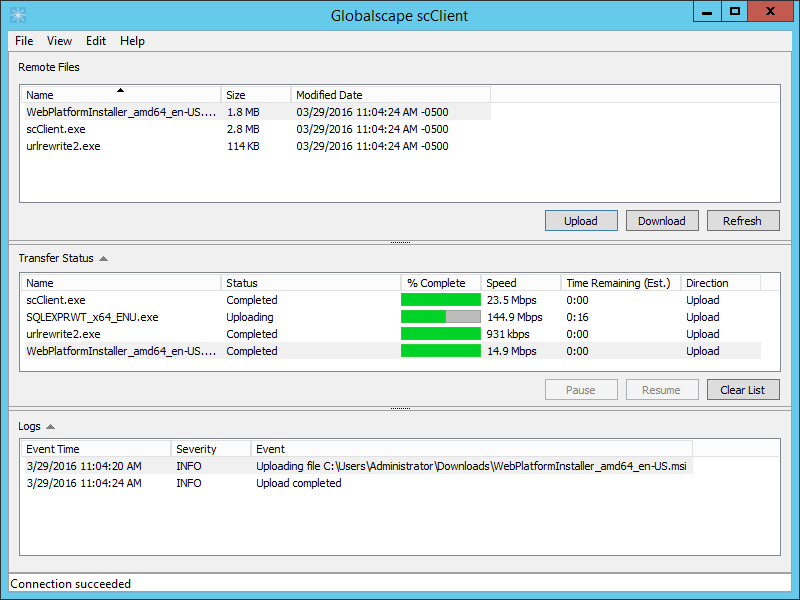Image resolution: width=800 pixels, height=600 pixels.
Task: Click the Resume transfer button
Action: [662, 390]
